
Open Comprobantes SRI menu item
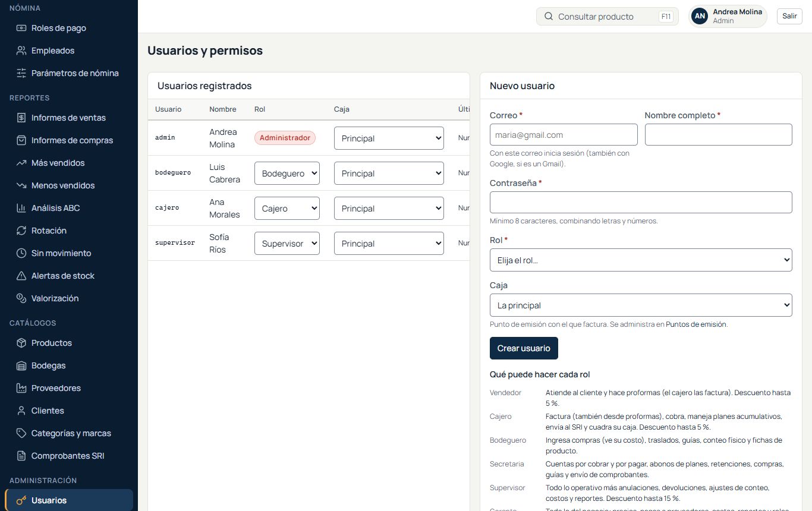click(69, 456)
